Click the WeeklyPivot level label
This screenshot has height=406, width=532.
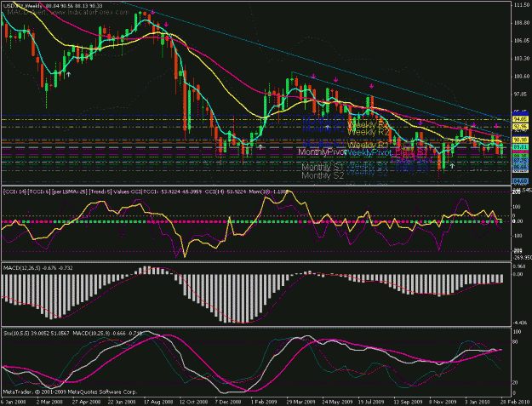point(368,153)
